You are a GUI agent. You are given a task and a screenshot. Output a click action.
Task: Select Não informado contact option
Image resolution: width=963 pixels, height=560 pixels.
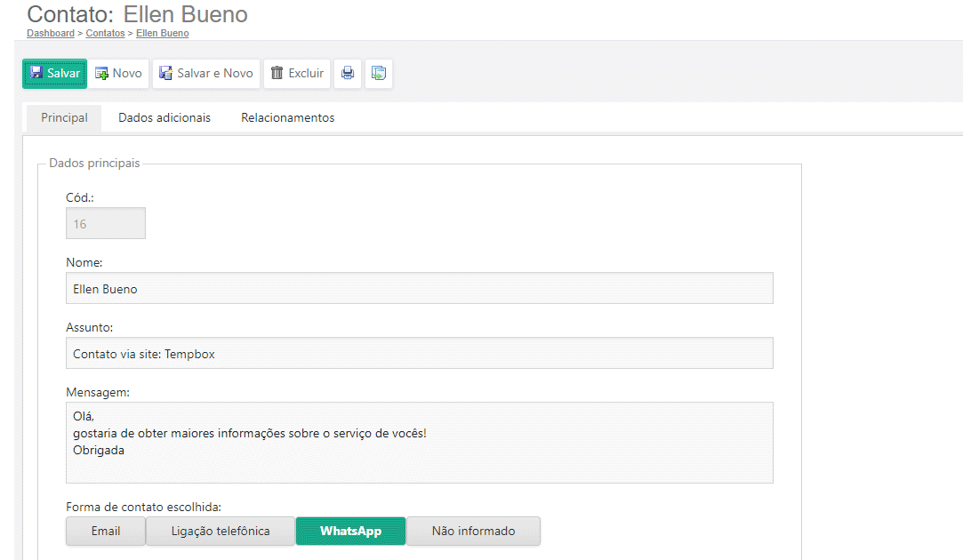coord(473,531)
